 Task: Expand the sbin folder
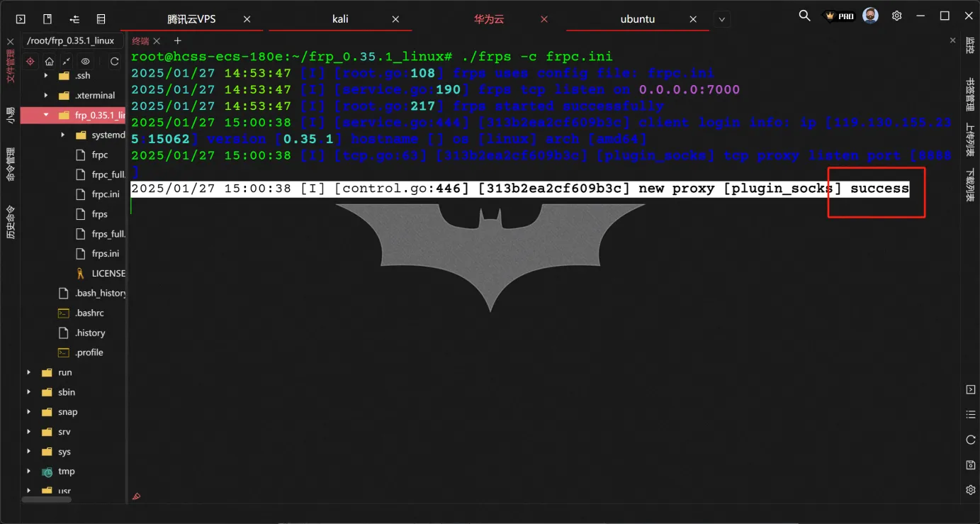pos(29,392)
